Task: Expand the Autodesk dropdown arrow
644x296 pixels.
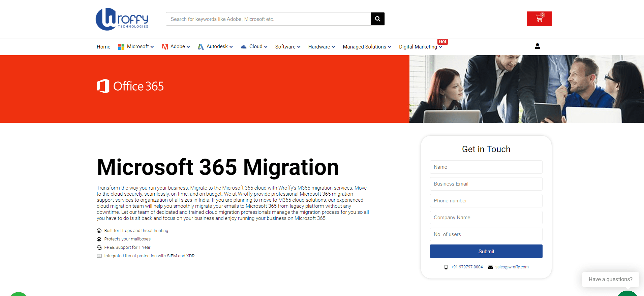Action: click(x=231, y=47)
